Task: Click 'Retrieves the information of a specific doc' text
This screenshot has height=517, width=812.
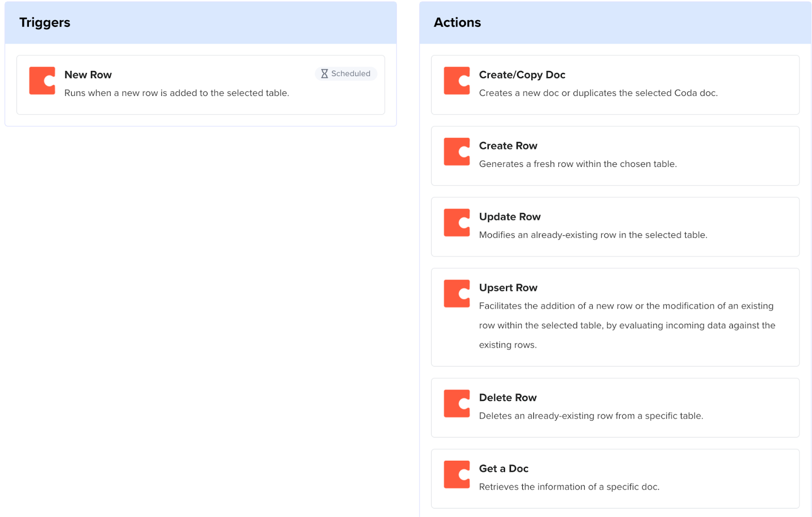Action: click(569, 487)
